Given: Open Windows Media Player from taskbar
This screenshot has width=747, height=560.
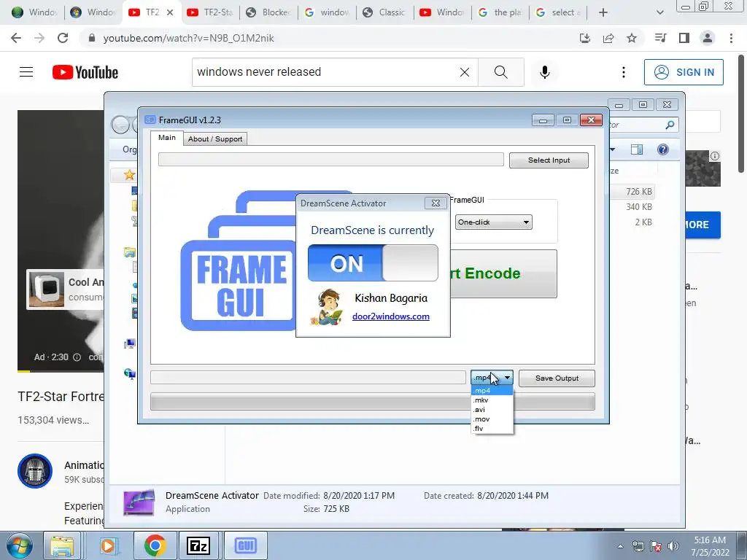Looking at the screenshot, I should pyautogui.click(x=108, y=545).
